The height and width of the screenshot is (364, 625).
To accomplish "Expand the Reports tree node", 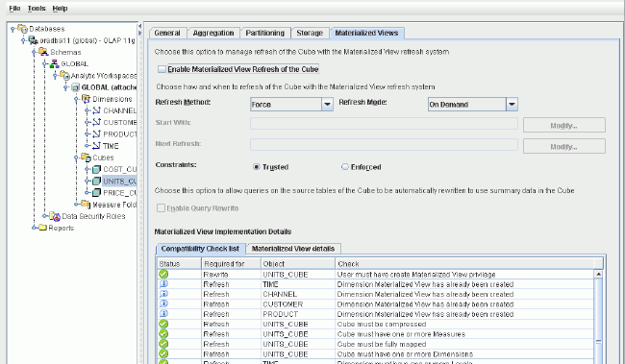I will click(34, 228).
